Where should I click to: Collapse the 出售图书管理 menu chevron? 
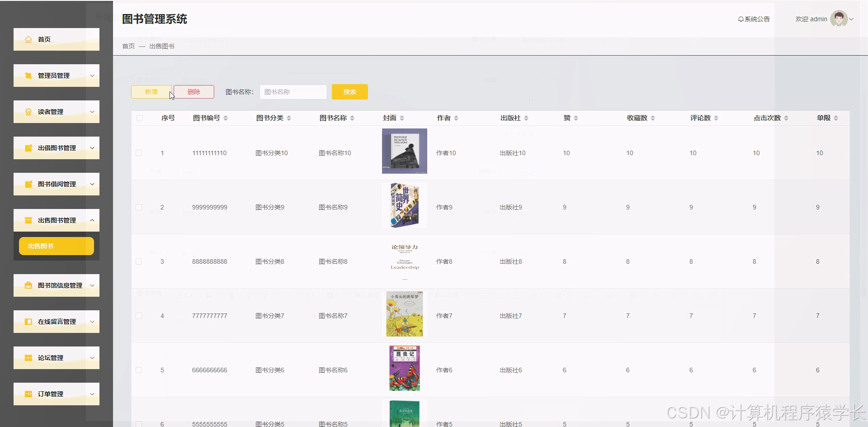(92, 220)
